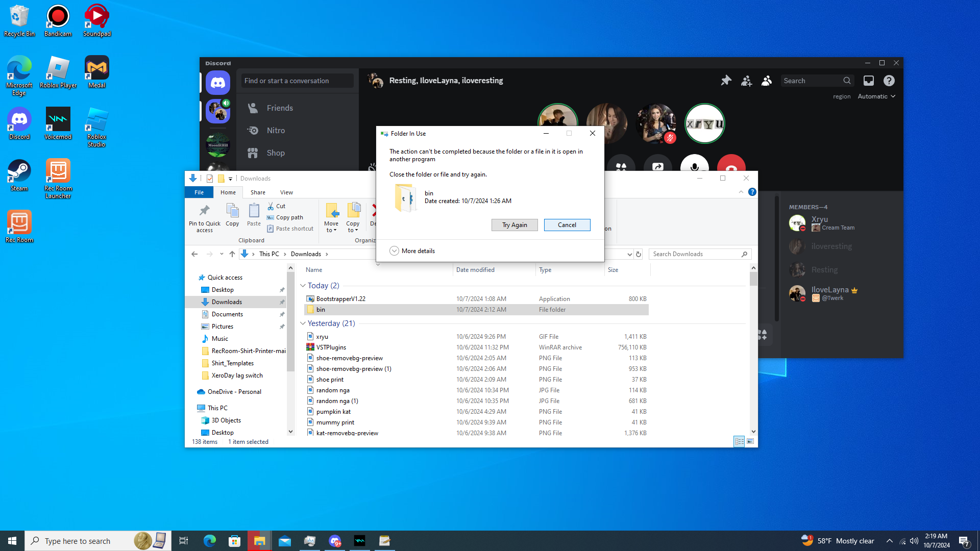Open the Share ribbon tab
This screenshot has width=980, height=551.
(258, 192)
